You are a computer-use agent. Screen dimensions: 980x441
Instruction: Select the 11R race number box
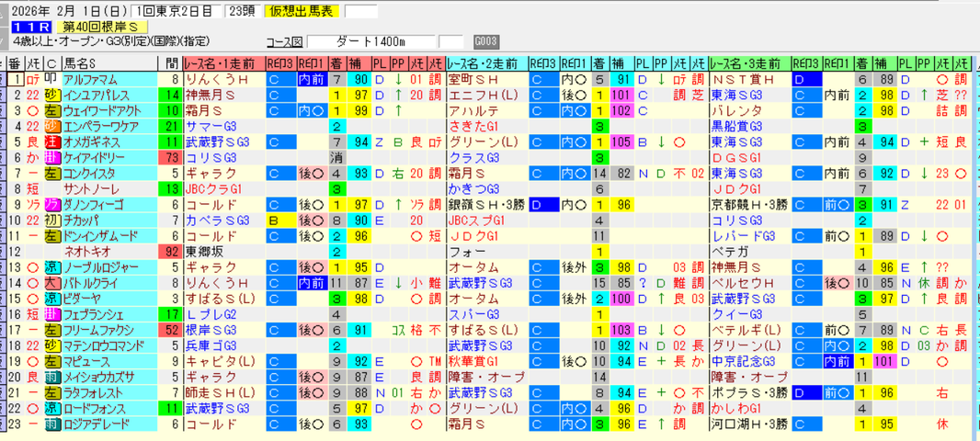(x=31, y=27)
